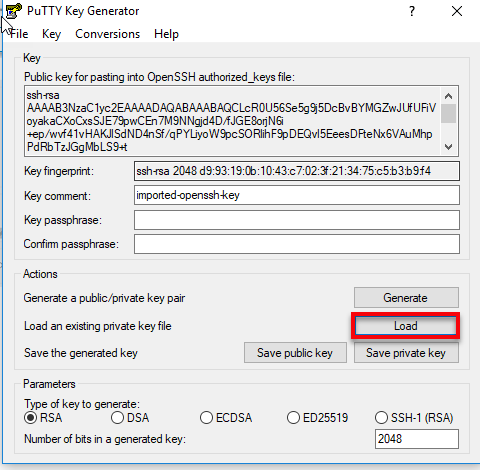The height and width of the screenshot is (470, 480).
Task: Open the File menu
Action: click(x=19, y=34)
